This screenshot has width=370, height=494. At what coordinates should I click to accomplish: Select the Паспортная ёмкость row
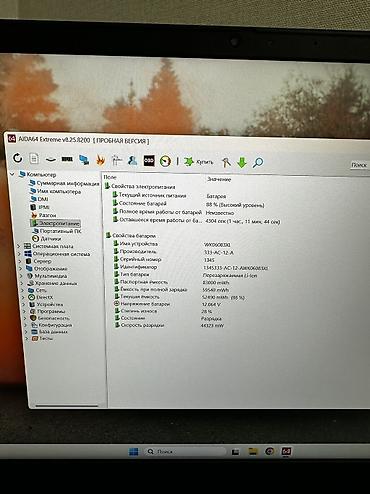tap(144, 282)
